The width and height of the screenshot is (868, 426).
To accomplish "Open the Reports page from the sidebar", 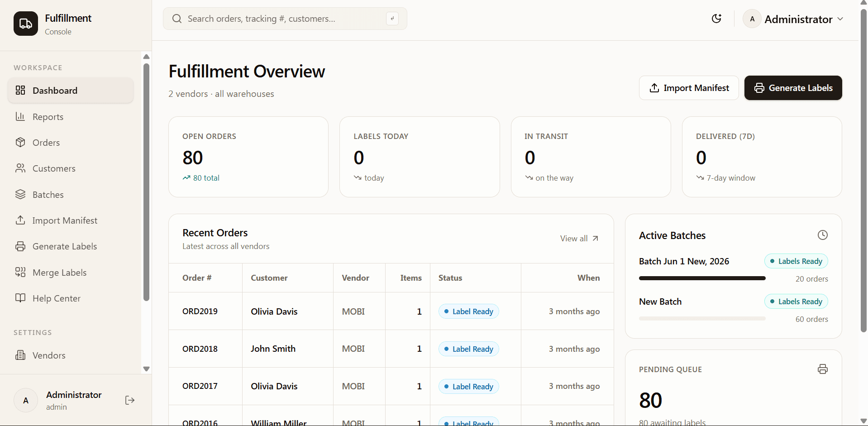I will click(71, 117).
